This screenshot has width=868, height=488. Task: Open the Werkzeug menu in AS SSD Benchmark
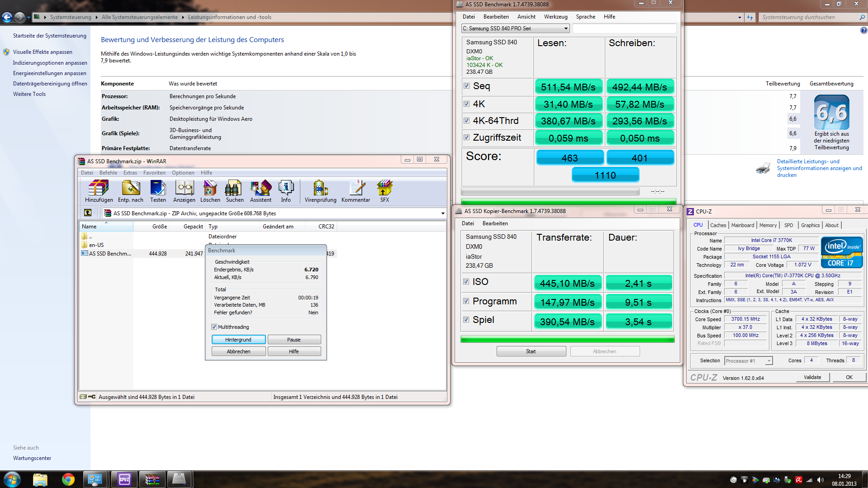coord(555,17)
